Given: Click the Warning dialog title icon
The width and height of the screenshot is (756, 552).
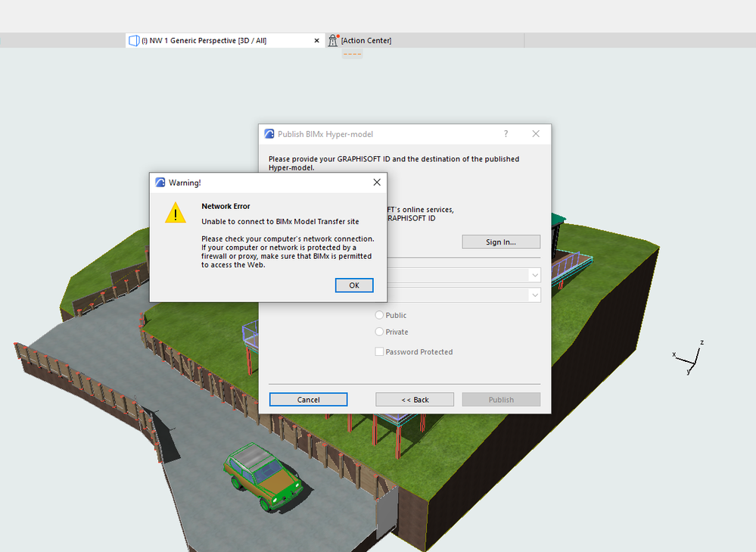Looking at the screenshot, I should click(x=160, y=182).
